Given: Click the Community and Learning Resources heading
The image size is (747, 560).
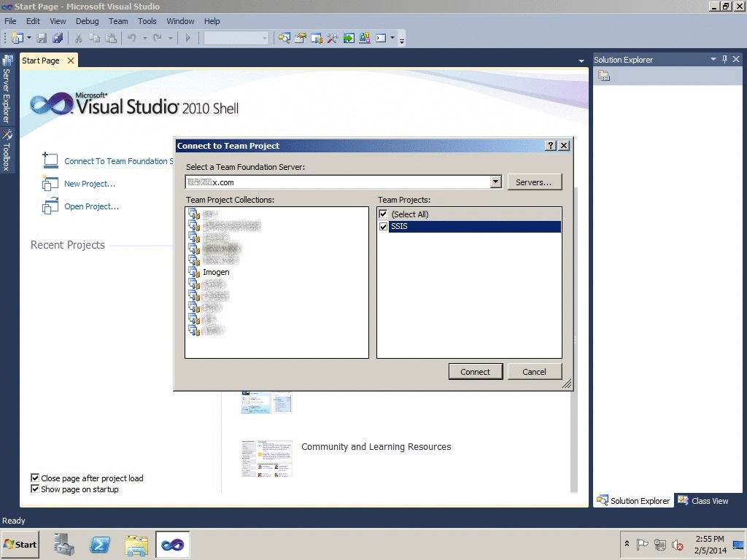Looking at the screenshot, I should [x=376, y=447].
